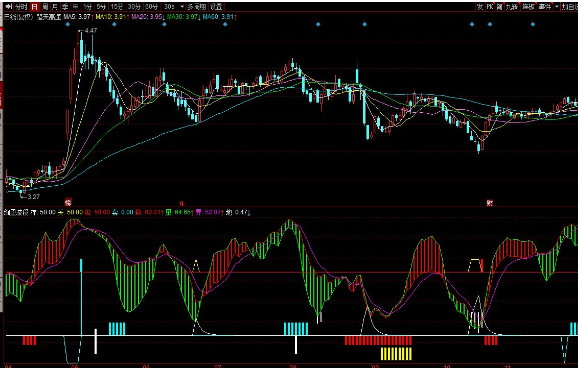The height and width of the screenshot is (368, 578).
Task: Open the 多周期 multi-period view
Action: pos(196,7)
